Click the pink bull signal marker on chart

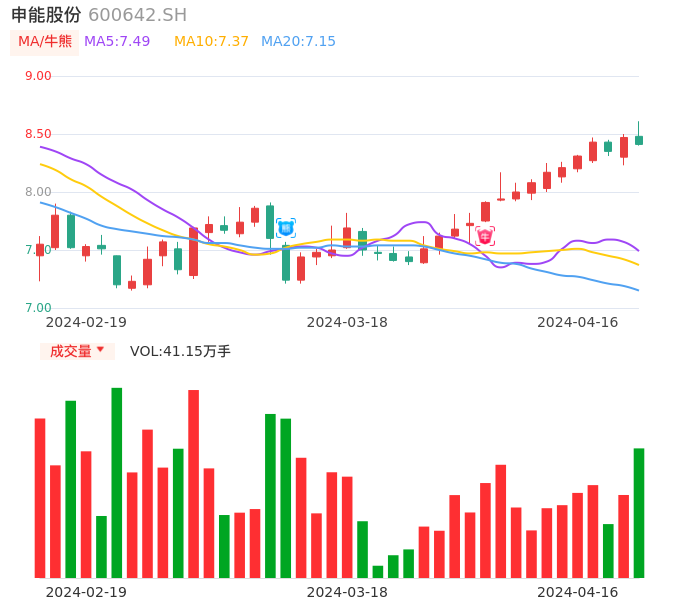(x=485, y=236)
